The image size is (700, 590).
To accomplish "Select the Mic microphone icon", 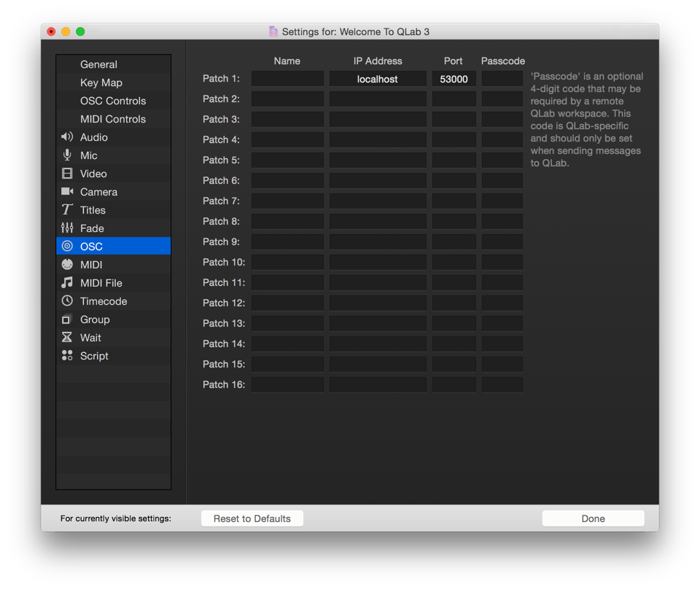I will pyautogui.click(x=67, y=155).
